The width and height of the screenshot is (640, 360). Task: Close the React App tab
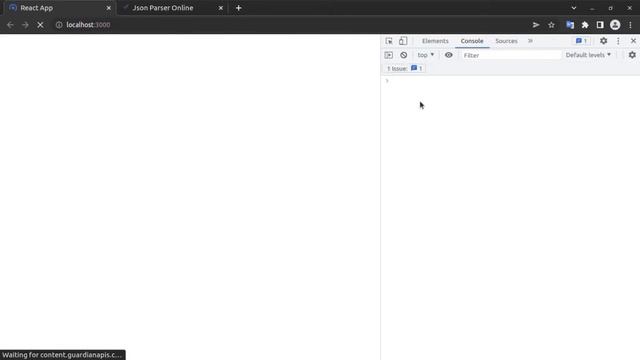tap(109, 8)
